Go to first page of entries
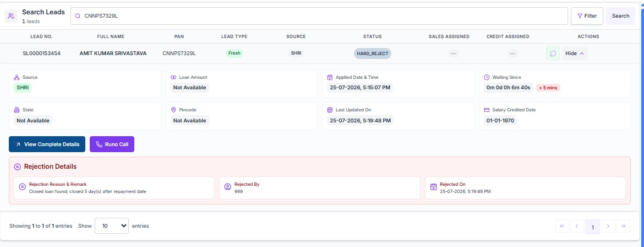 tap(561, 225)
